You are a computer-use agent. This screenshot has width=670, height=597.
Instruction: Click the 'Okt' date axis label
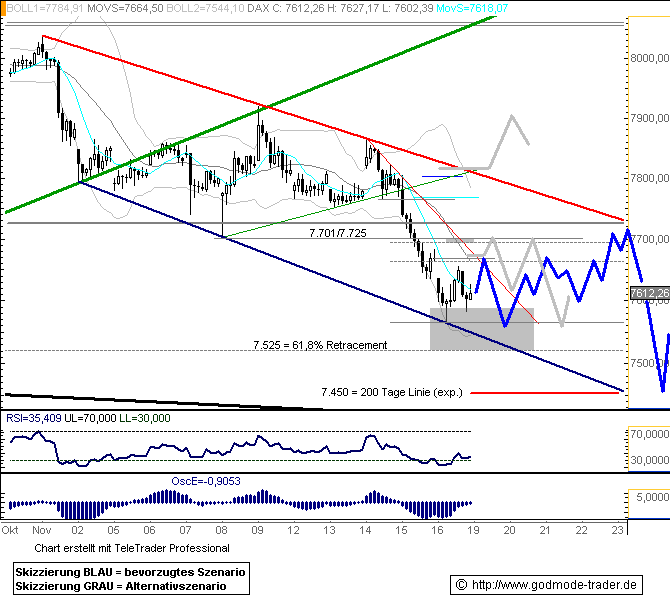(x=10, y=530)
